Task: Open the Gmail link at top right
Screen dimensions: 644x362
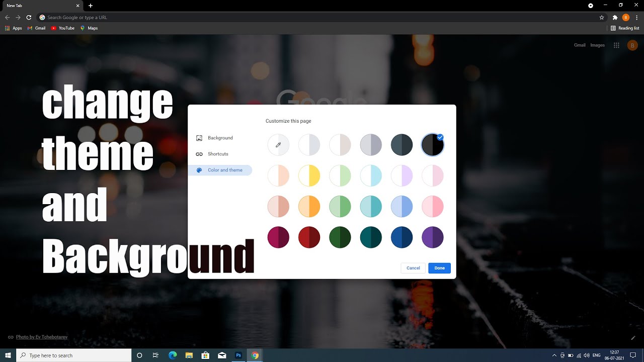Action: pos(580,45)
